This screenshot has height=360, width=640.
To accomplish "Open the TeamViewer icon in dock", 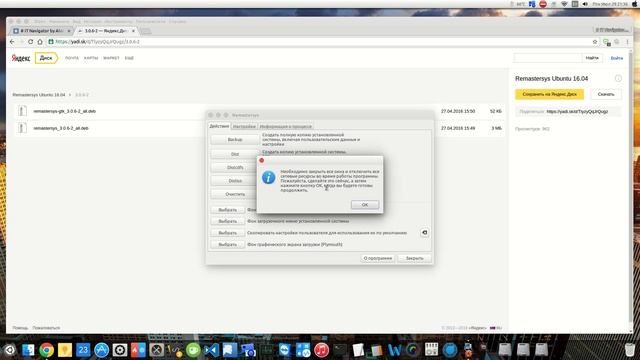I will (285, 350).
